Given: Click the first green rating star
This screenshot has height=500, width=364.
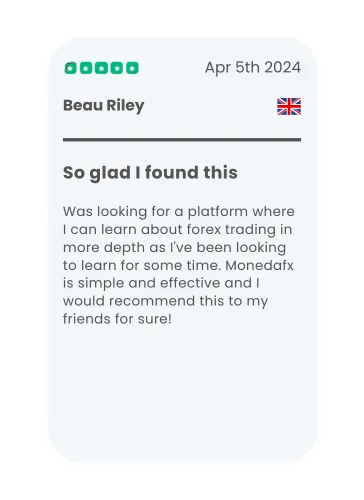Looking at the screenshot, I should point(71,68).
